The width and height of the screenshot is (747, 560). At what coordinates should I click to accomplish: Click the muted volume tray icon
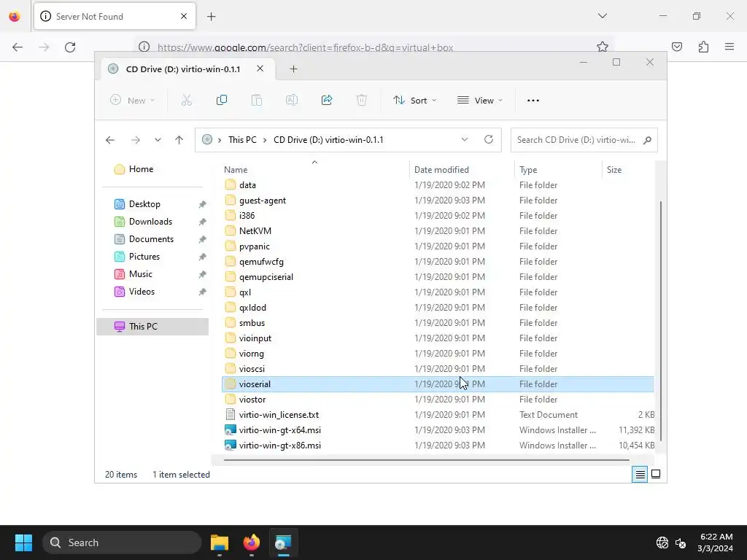click(681, 542)
